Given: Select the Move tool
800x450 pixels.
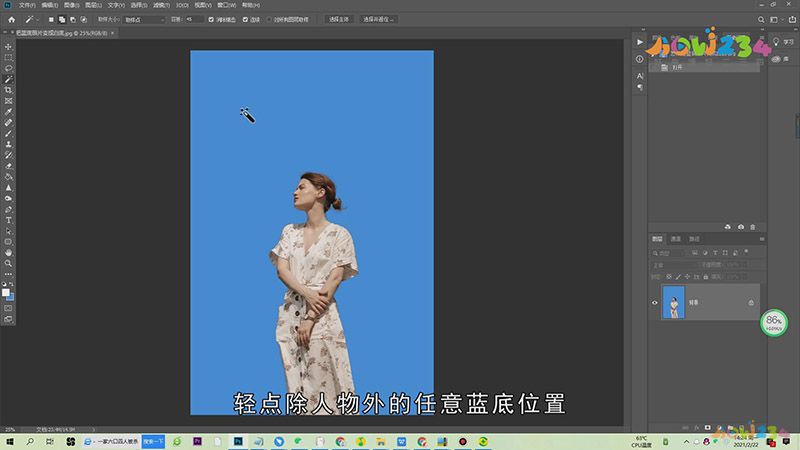Looking at the screenshot, I should 8,46.
